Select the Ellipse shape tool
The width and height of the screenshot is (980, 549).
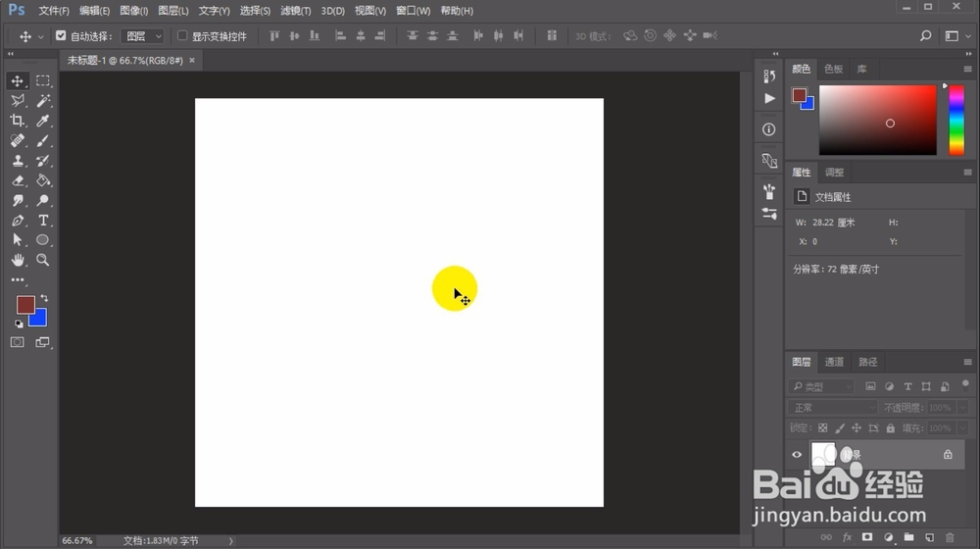pos(42,239)
